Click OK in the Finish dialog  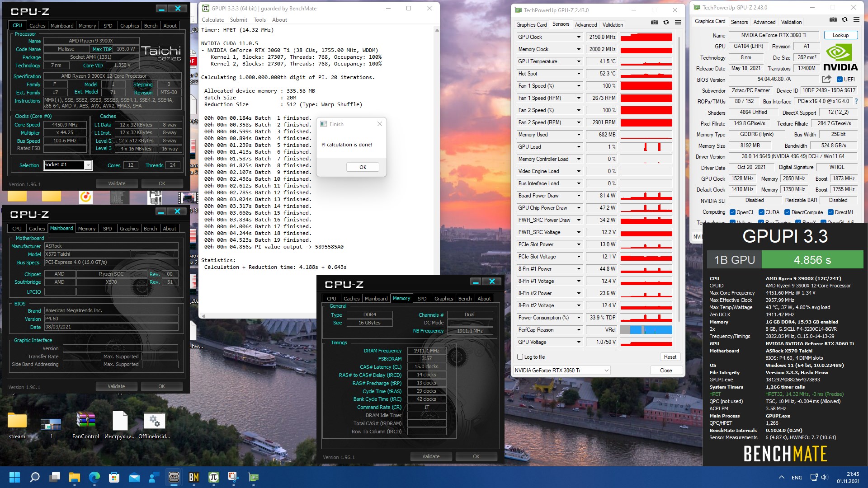[363, 167]
